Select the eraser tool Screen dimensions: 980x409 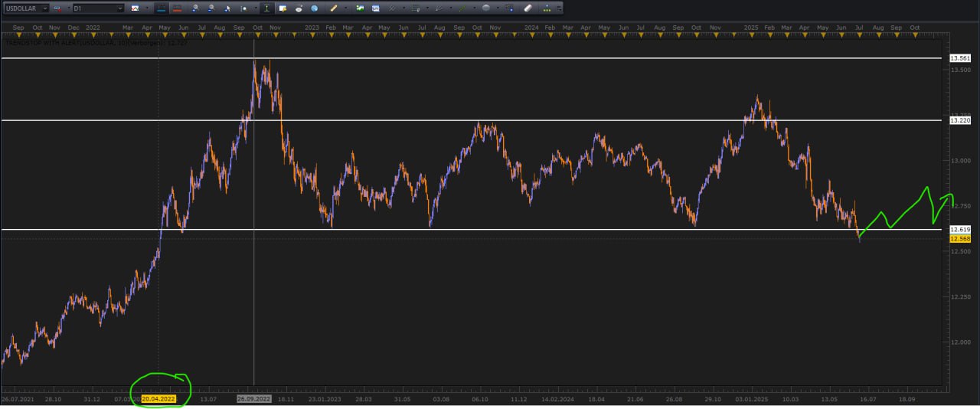click(x=528, y=8)
